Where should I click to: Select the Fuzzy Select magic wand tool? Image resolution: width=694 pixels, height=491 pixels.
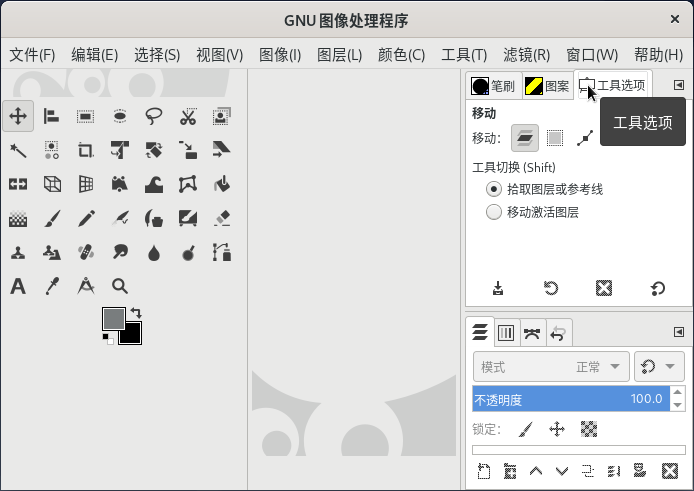18,150
